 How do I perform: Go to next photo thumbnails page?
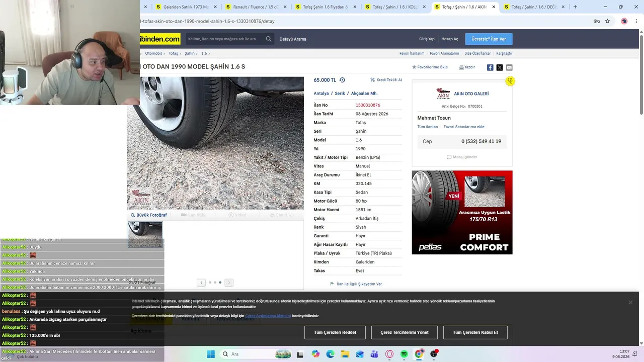229,283
